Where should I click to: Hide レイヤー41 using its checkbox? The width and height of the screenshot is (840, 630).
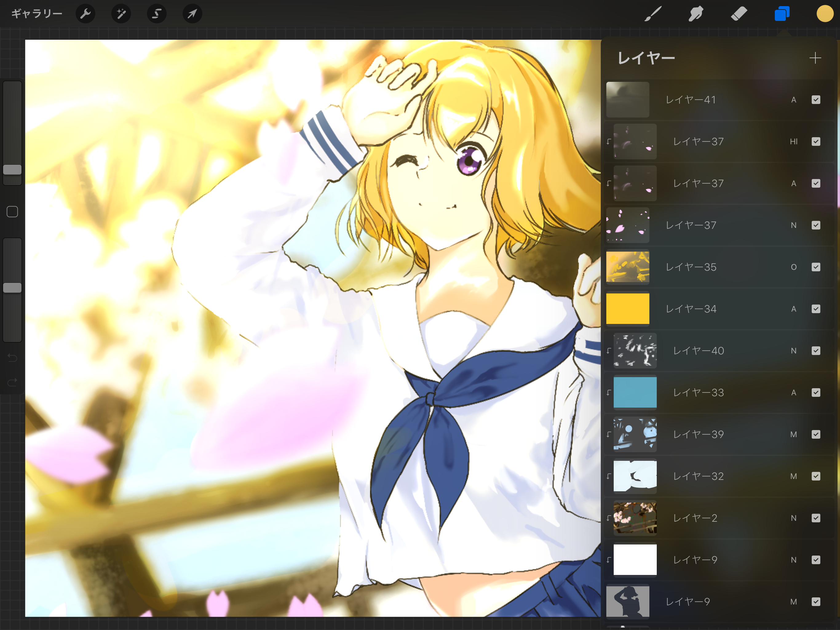[x=816, y=100]
